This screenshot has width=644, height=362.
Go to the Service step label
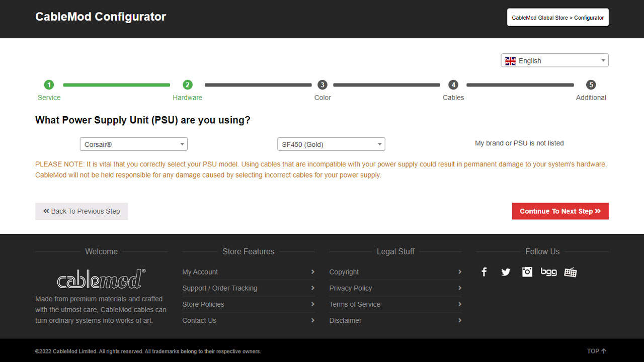click(x=49, y=98)
